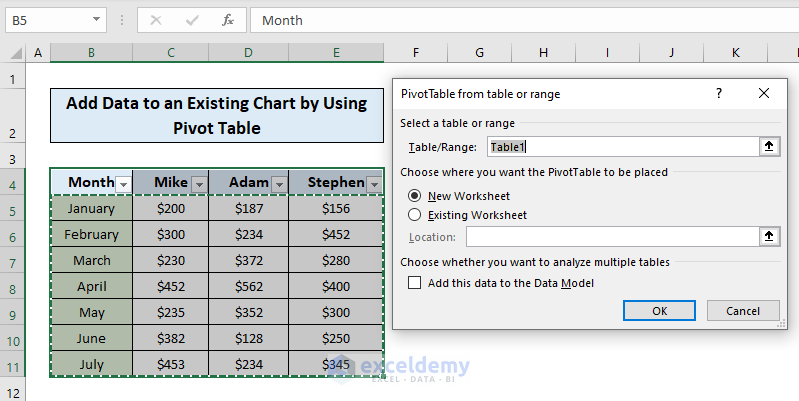799x401 pixels.
Task: Click the Insert Function fx icon
Action: tap(227, 20)
